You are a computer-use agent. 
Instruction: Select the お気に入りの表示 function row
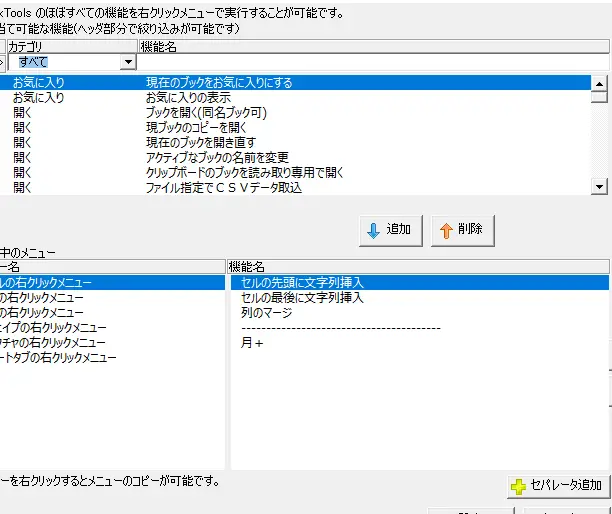(188, 98)
